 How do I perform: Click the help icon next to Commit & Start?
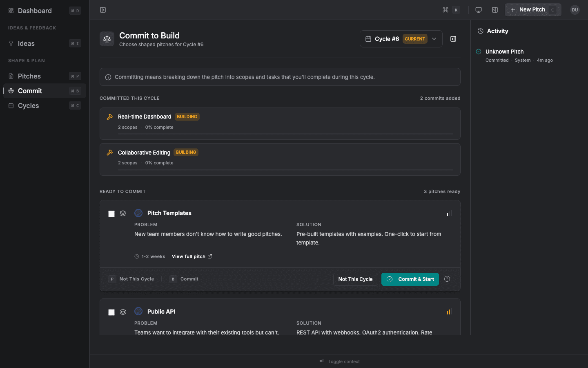pos(447,279)
